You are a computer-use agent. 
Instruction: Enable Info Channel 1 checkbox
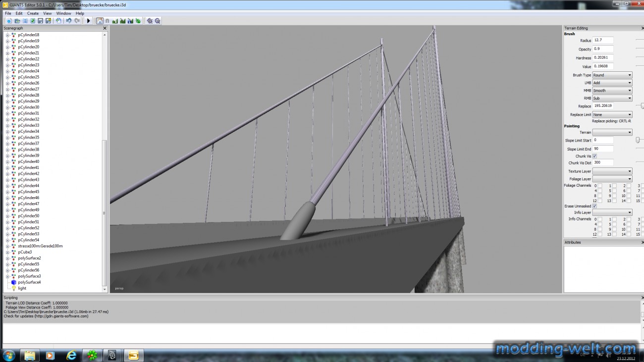(615, 219)
